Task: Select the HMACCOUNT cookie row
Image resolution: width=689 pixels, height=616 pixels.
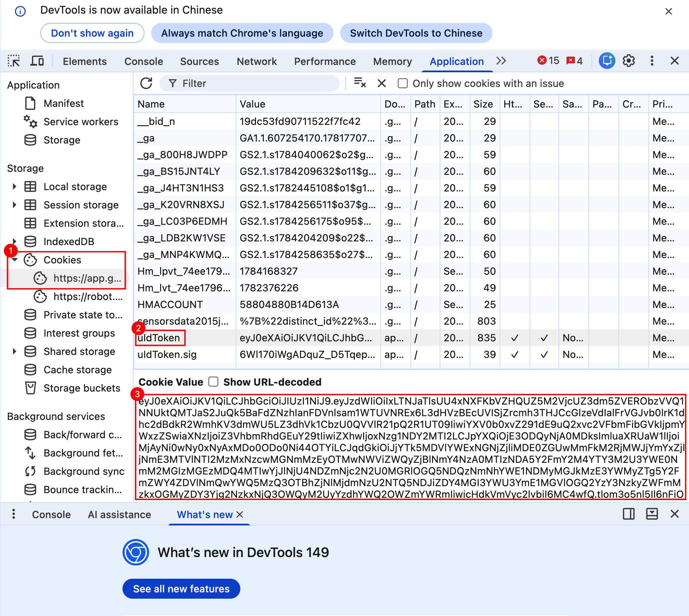Action: (x=411, y=304)
